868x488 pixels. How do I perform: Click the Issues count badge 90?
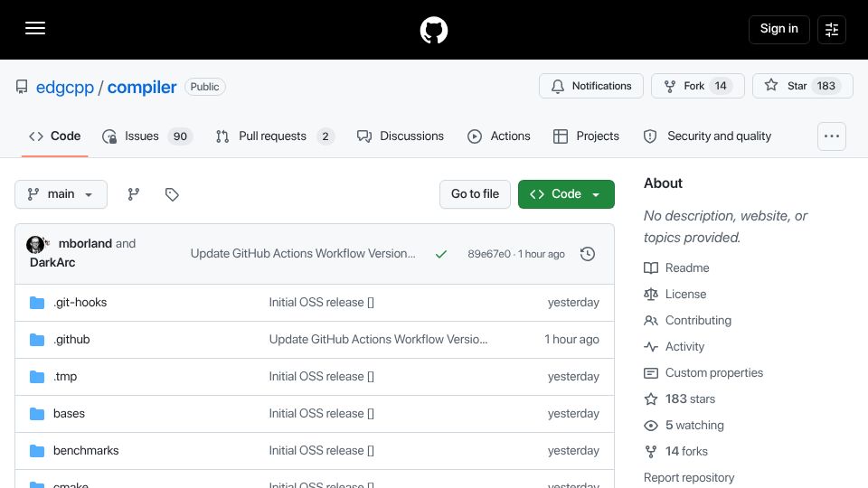click(180, 136)
